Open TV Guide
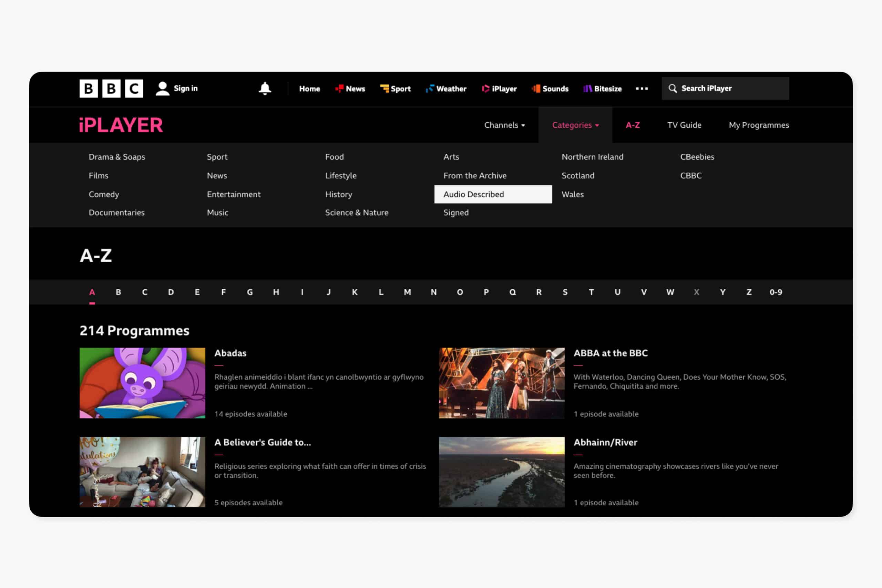This screenshot has width=882, height=588. [x=684, y=125]
